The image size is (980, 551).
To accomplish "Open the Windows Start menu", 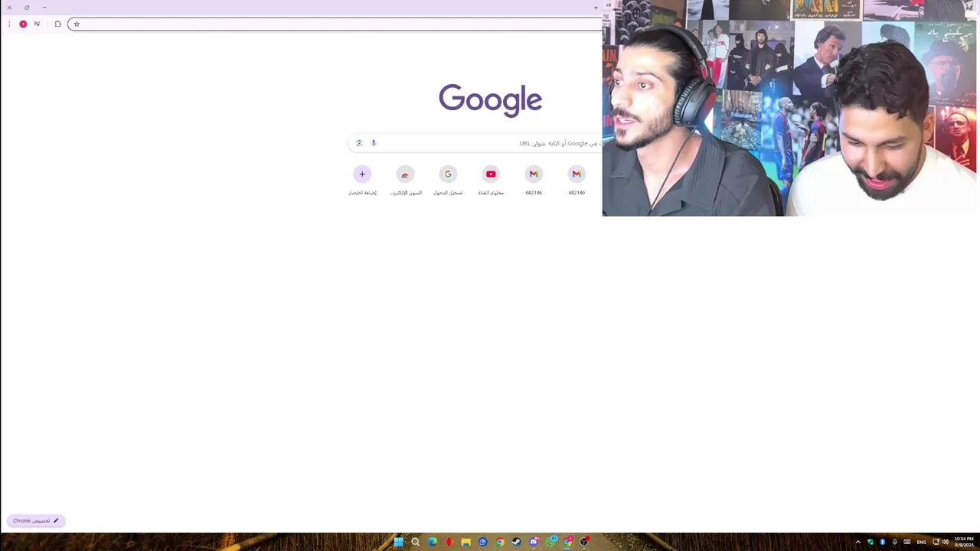I will 399,542.
